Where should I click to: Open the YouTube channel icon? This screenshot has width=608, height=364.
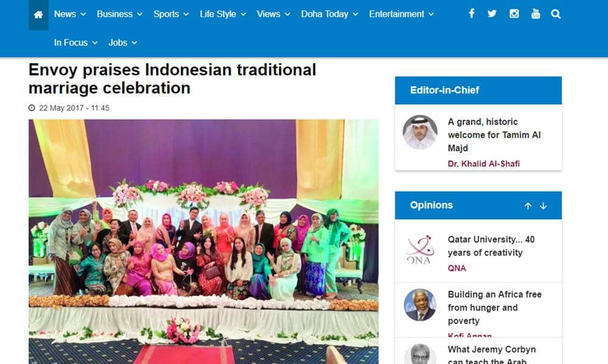click(x=536, y=14)
